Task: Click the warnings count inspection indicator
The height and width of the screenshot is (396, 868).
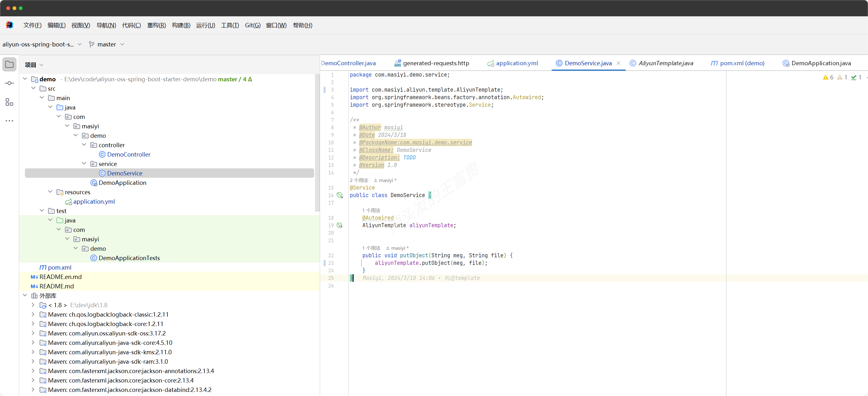Action: point(828,78)
